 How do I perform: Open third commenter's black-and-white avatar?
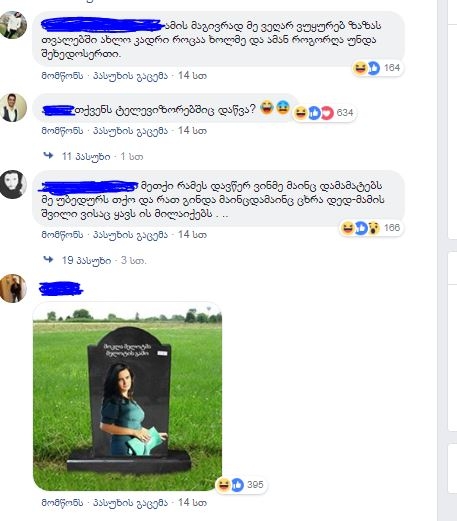click(x=13, y=184)
